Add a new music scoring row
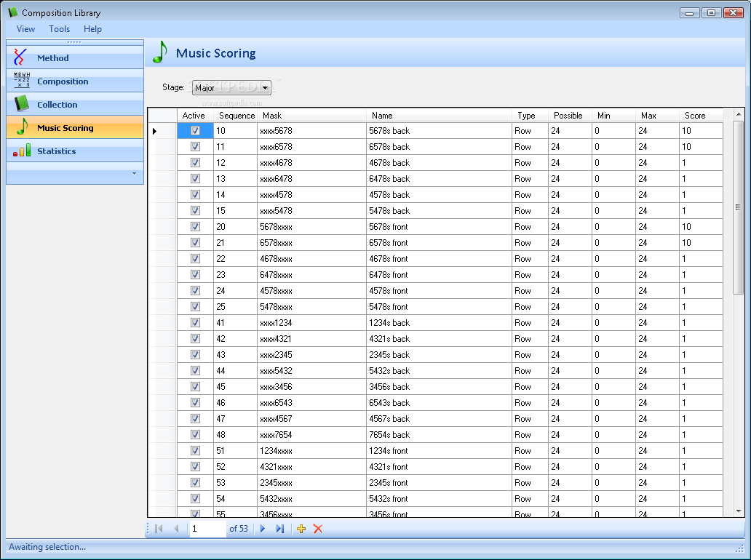 (x=301, y=529)
